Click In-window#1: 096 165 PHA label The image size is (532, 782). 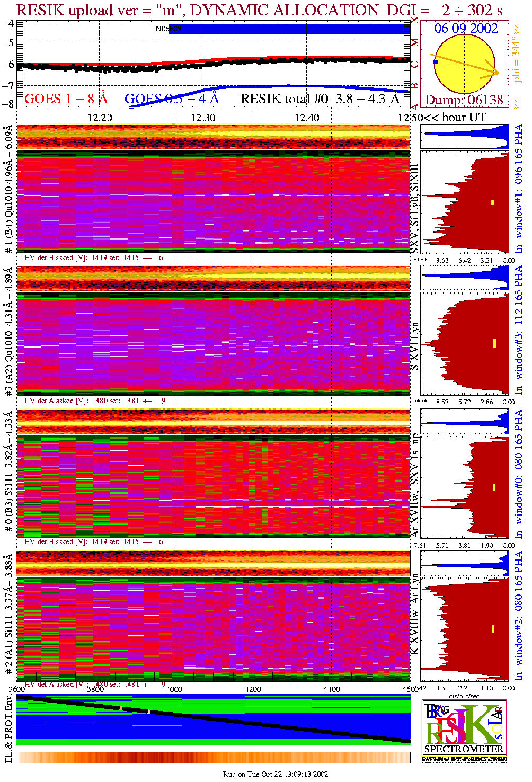point(518,189)
